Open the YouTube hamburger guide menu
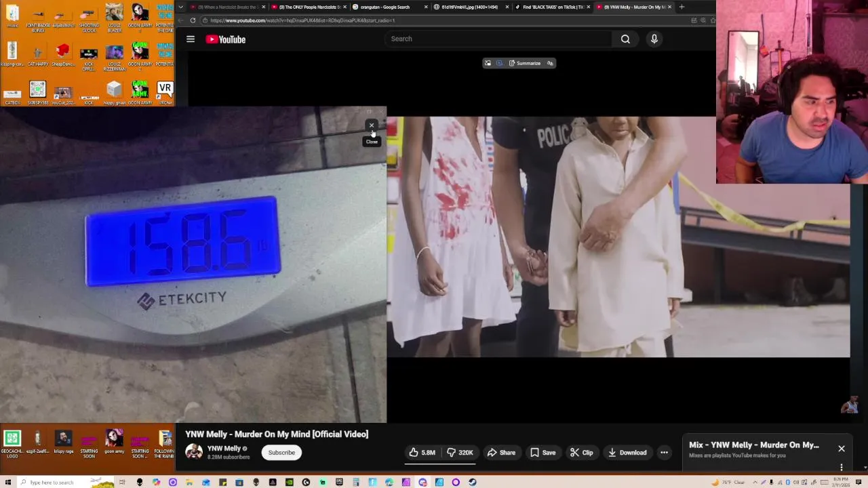Screen dimensions: 868x488 [191, 39]
